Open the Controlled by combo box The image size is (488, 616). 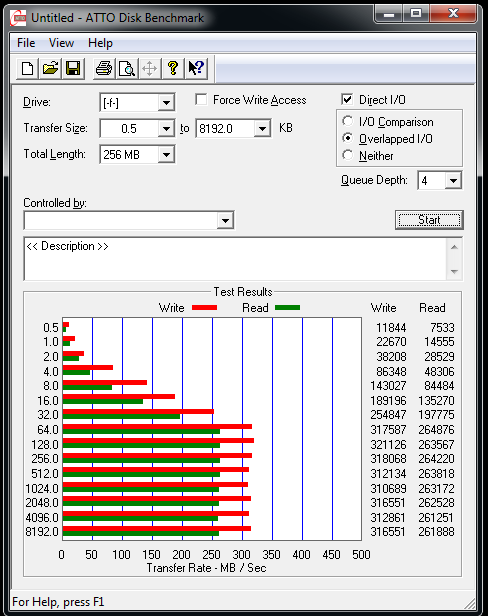(x=129, y=220)
